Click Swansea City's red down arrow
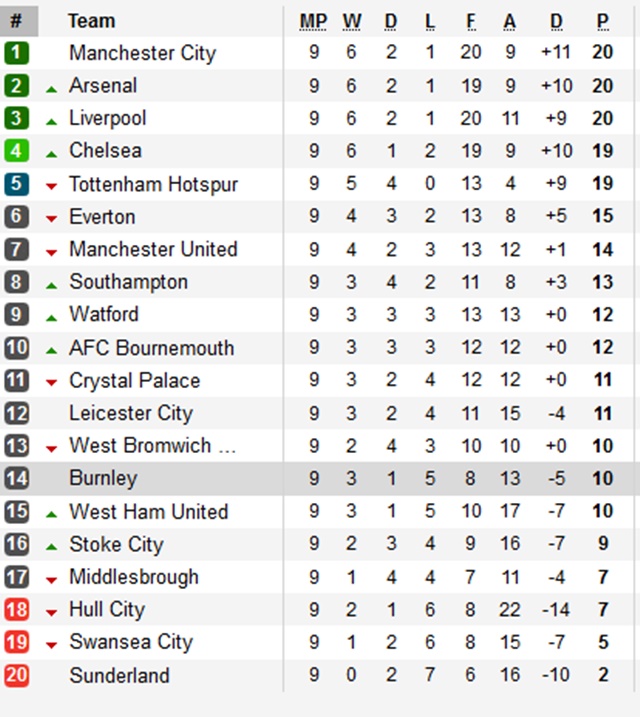The width and height of the screenshot is (640, 717). coord(51,645)
